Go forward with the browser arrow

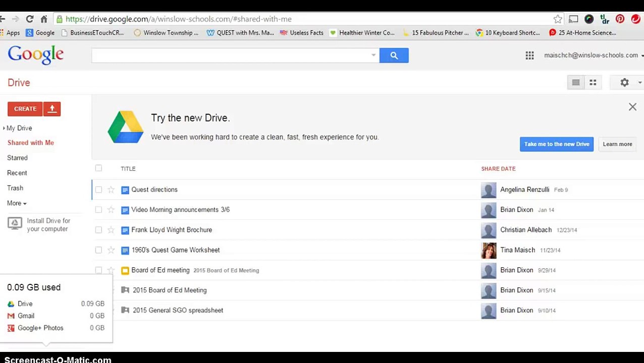[x=16, y=19]
